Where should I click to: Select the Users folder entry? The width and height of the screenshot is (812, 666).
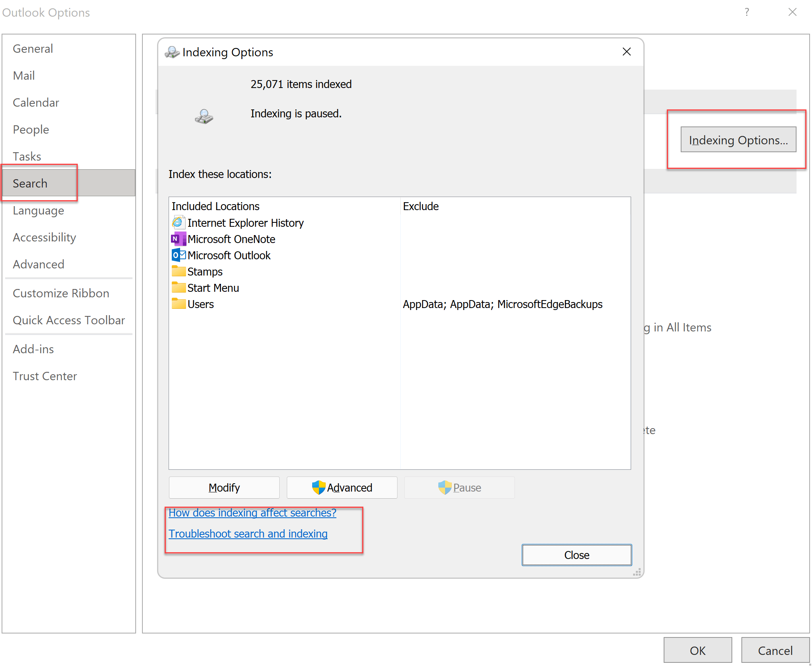click(200, 304)
